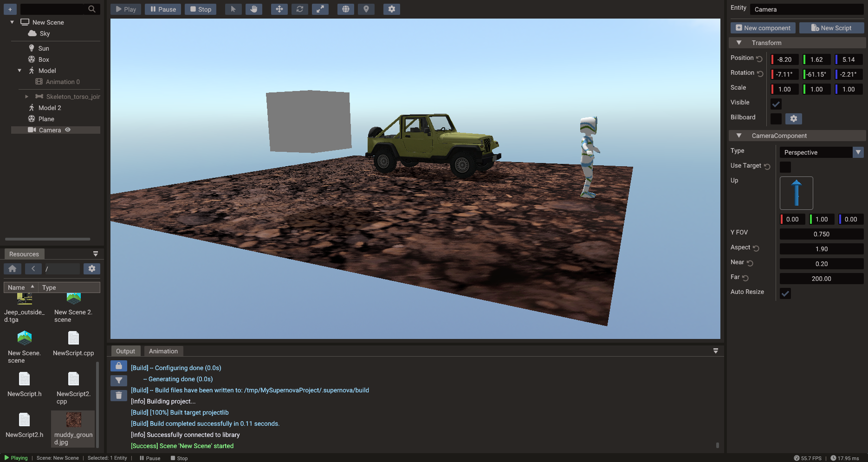The image size is (868, 462).
Task: Choose the rotate tool
Action: coord(300,9)
